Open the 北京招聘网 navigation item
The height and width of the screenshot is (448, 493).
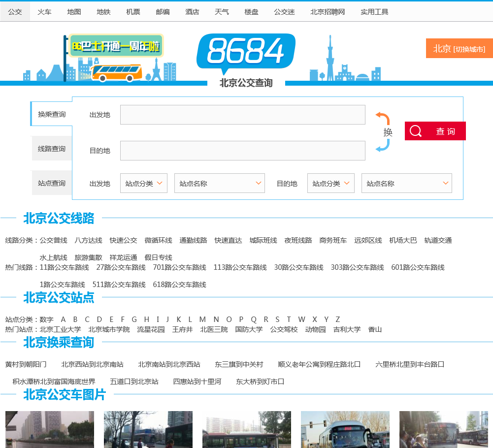[328, 12]
